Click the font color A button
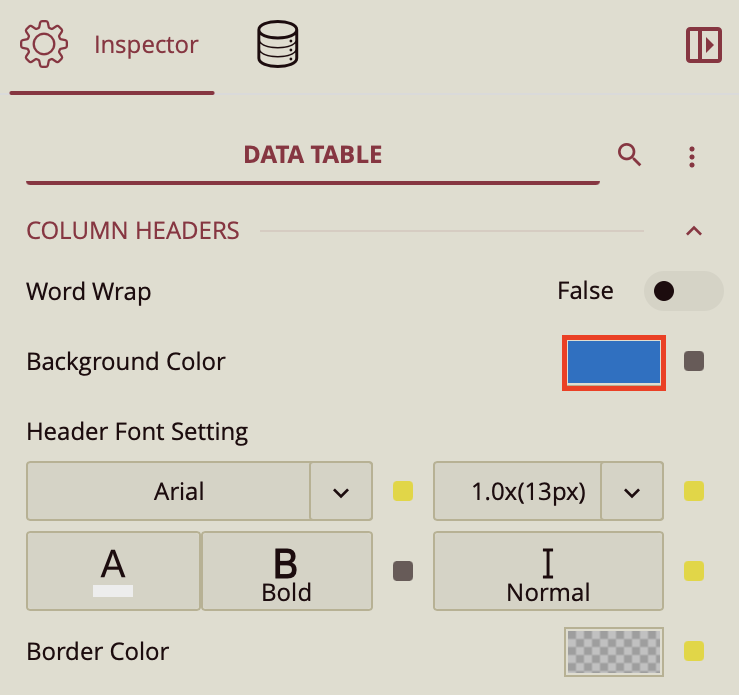The height and width of the screenshot is (695, 739). (113, 571)
